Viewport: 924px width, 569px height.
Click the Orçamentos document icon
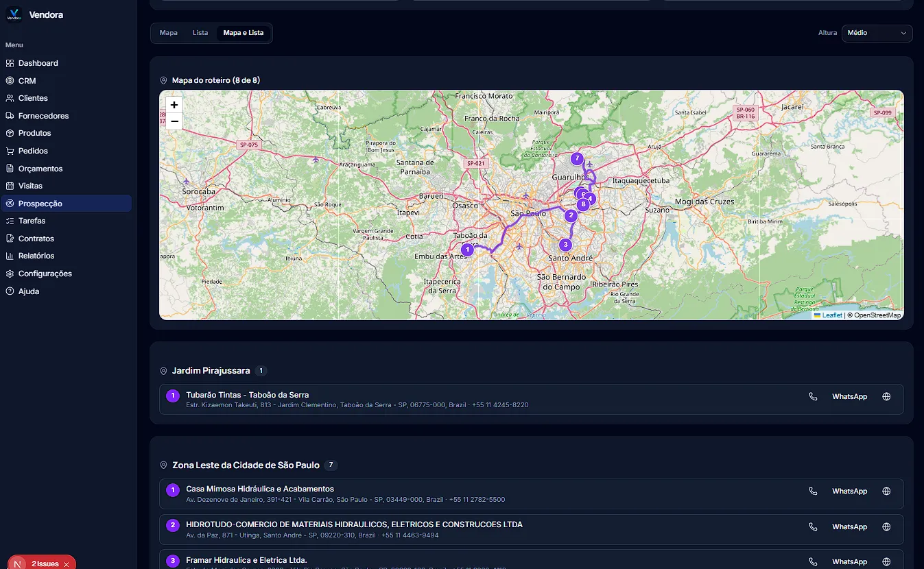click(x=10, y=169)
